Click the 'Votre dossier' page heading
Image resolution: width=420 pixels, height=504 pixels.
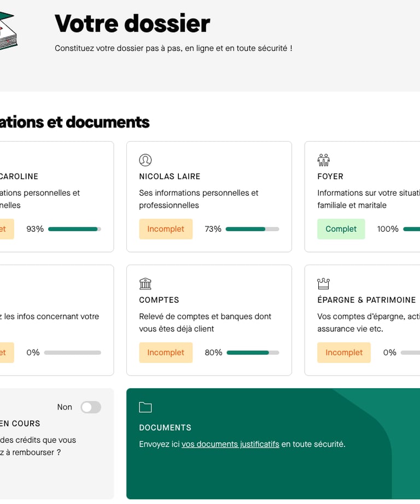tap(132, 24)
